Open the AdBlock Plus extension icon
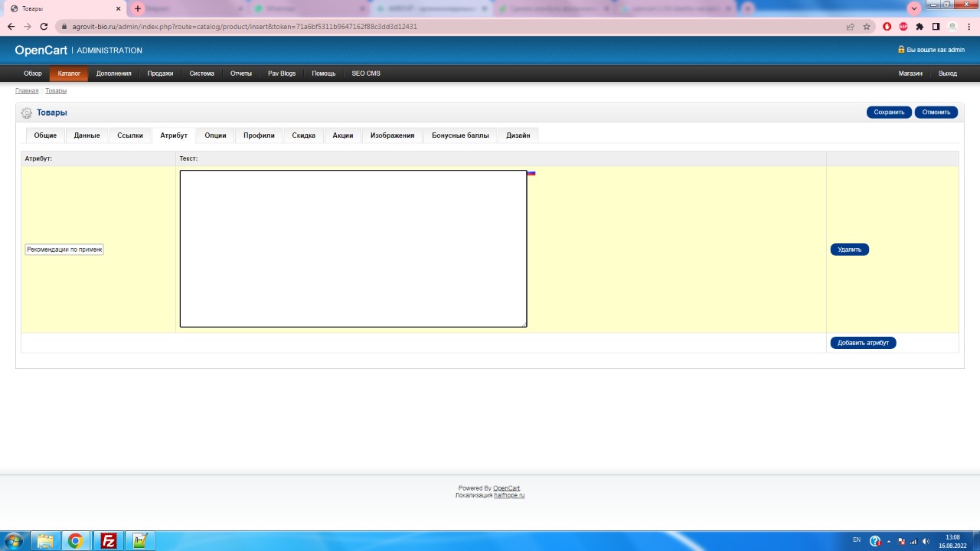Viewport: 980px width, 551px height. (x=903, y=26)
